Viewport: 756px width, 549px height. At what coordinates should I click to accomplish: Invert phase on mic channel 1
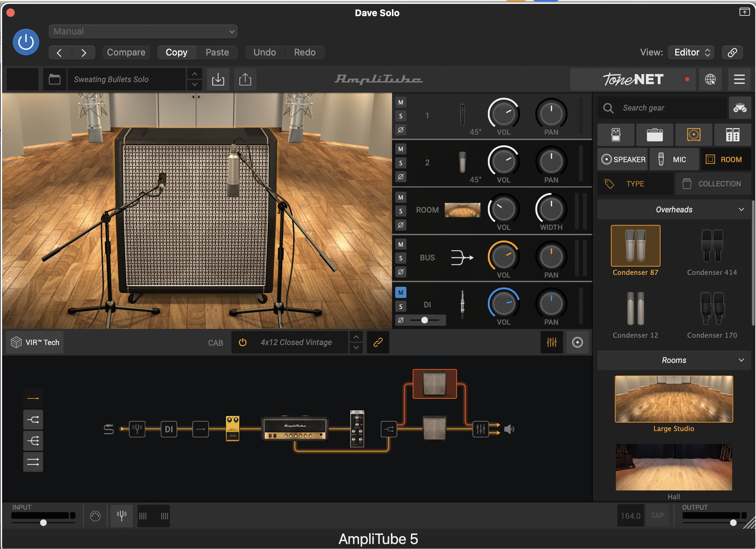click(400, 130)
